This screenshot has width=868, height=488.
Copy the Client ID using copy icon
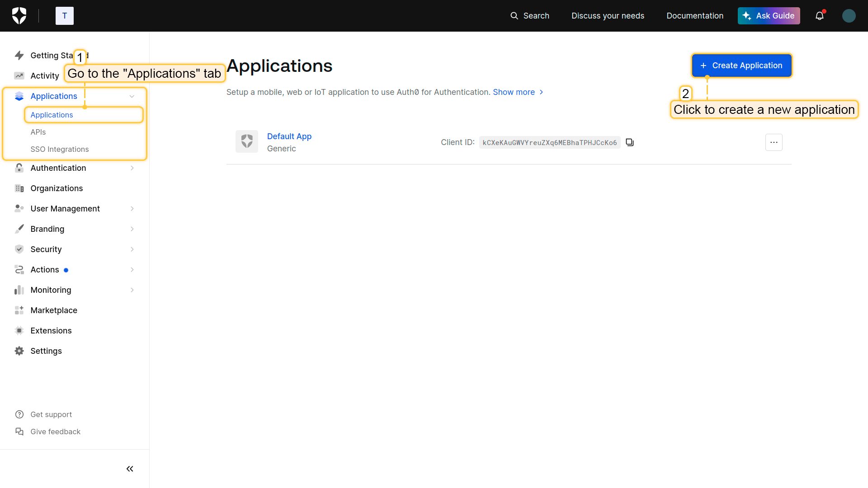(630, 142)
